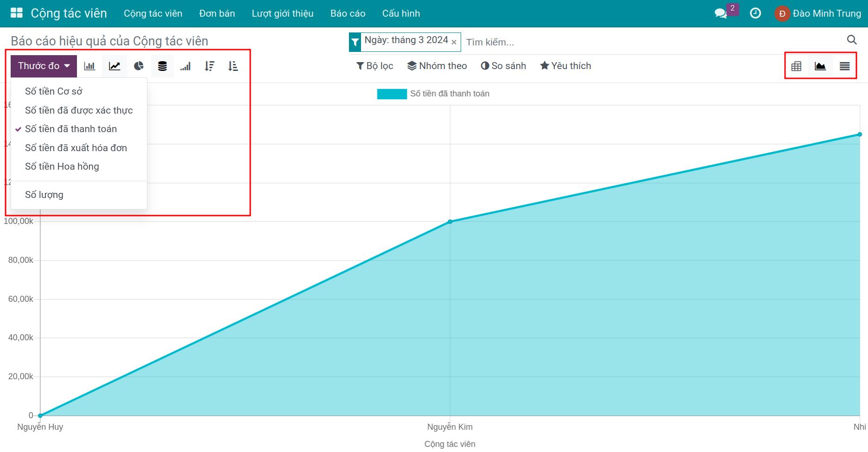Select measure Số tiền Hoa hồng
868x452 pixels.
click(x=79, y=166)
